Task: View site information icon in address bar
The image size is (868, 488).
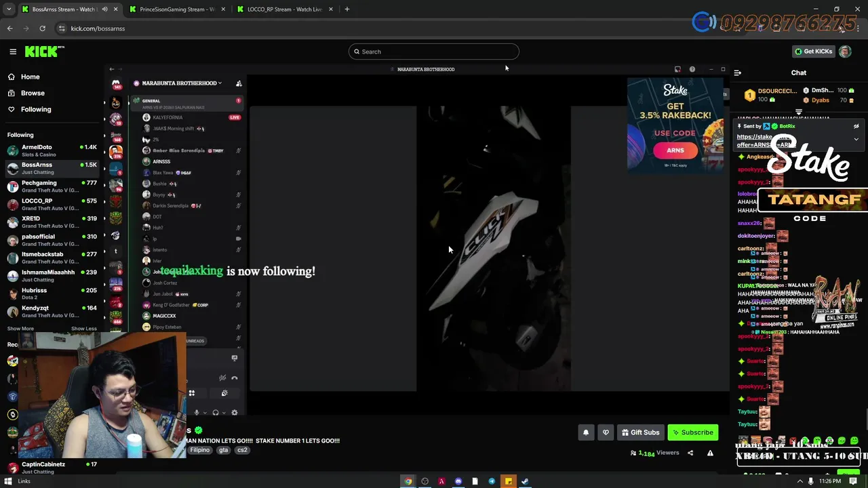Action: click(62, 28)
